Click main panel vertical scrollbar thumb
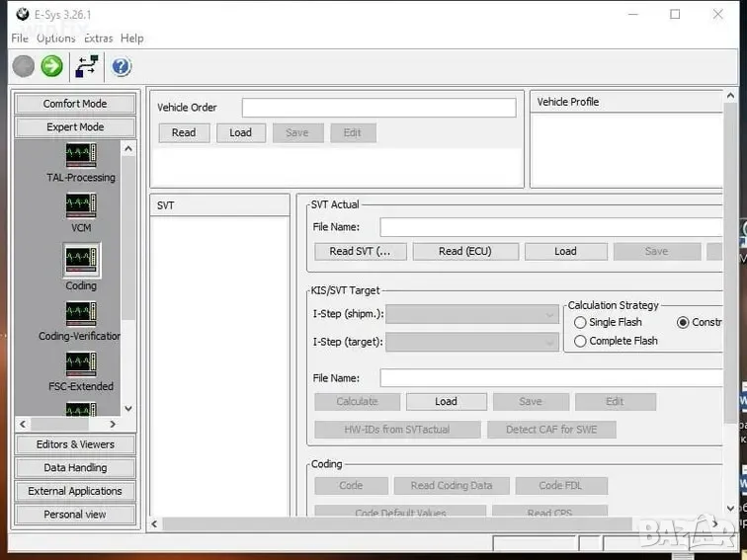Image resolution: width=747 pixels, height=560 pixels. [x=730, y=263]
